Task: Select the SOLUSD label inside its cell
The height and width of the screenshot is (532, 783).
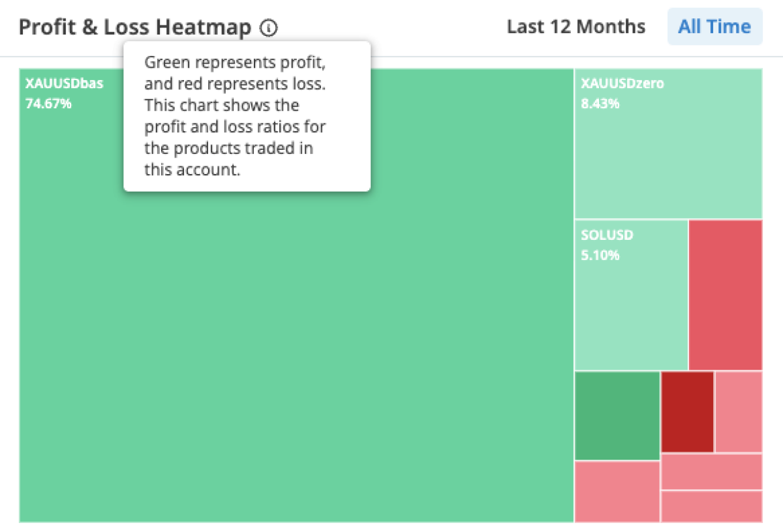Action: tap(607, 235)
